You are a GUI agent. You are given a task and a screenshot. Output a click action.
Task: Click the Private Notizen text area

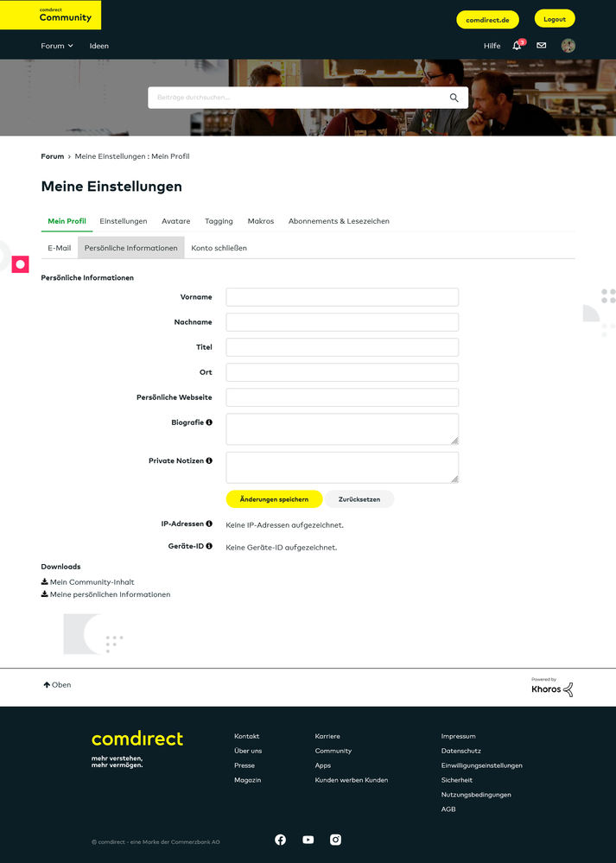tap(342, 467)
